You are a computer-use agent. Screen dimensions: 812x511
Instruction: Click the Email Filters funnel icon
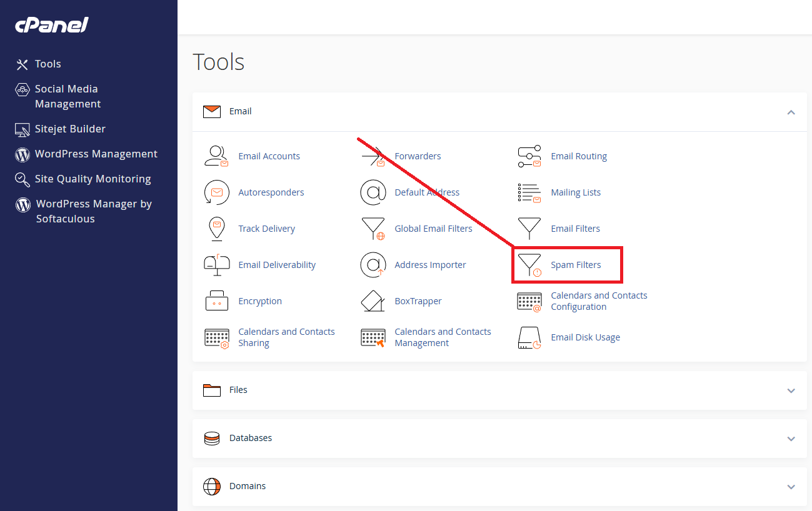(x=529, y=229)
